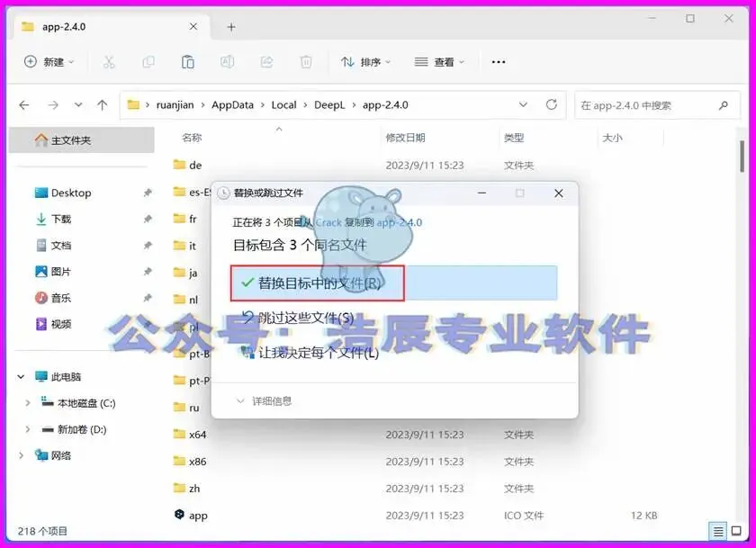The image size is (756, 548).
Task: Sort by 名称 column header
Action: coord(192,138)
